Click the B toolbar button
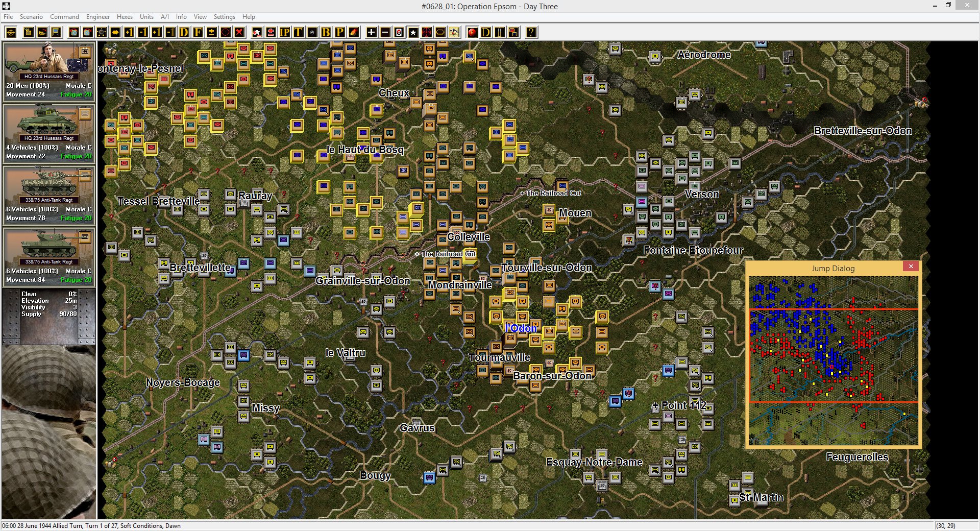Screen dimensions: 980x531 point(326,33)
